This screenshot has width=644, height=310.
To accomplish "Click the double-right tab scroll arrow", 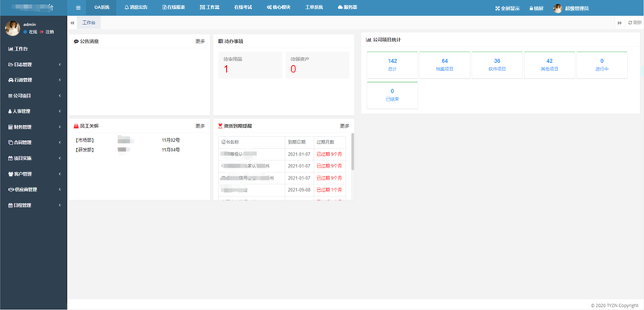I will tap(619, 23).
